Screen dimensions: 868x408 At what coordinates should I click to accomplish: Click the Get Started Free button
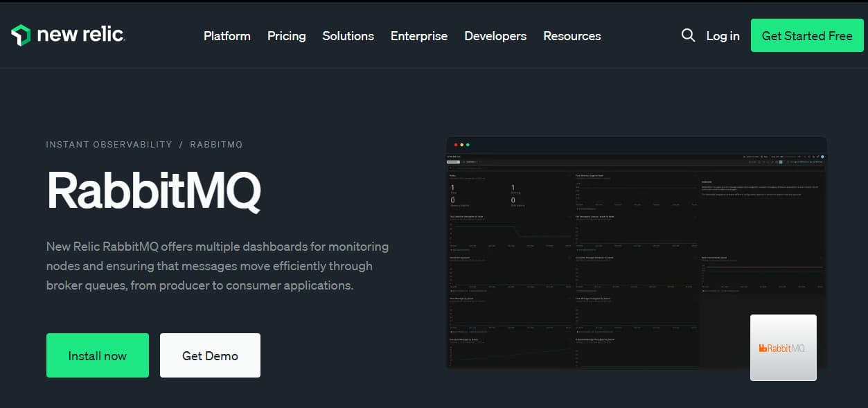pos(806,36)
